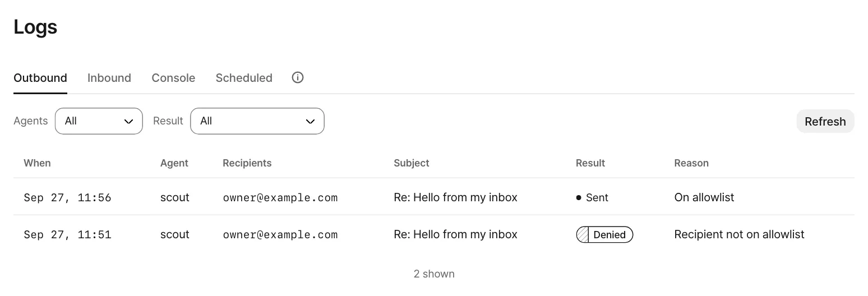Viewport: 868px width, 296px height.
Task: Click the Agent column header
Action: [174, 163]
